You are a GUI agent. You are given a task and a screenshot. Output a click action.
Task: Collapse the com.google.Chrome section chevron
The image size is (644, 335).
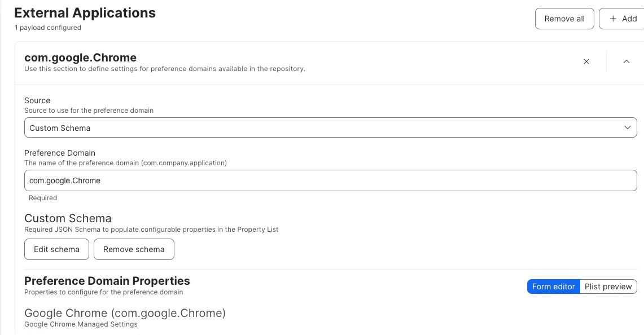626,61
